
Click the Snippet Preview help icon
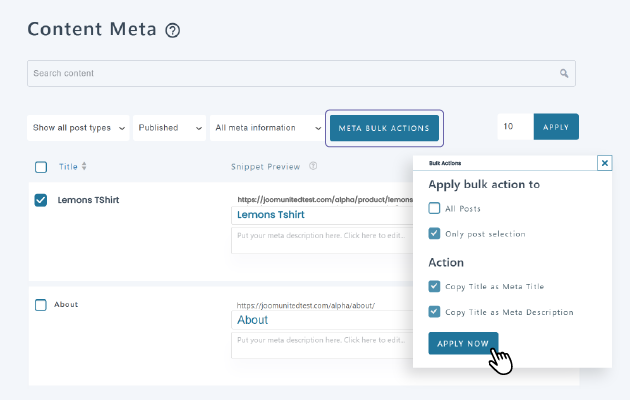313,167
